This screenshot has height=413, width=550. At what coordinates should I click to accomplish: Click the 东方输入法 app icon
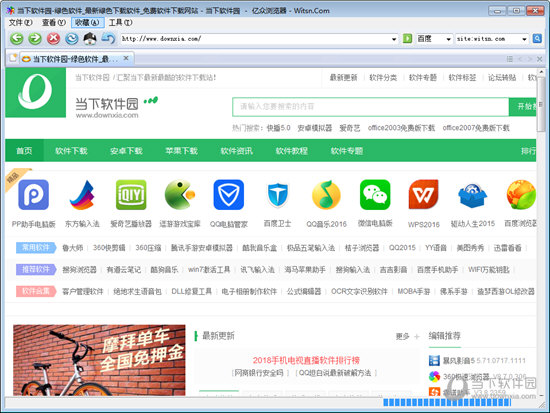click(x=82, y=195)
